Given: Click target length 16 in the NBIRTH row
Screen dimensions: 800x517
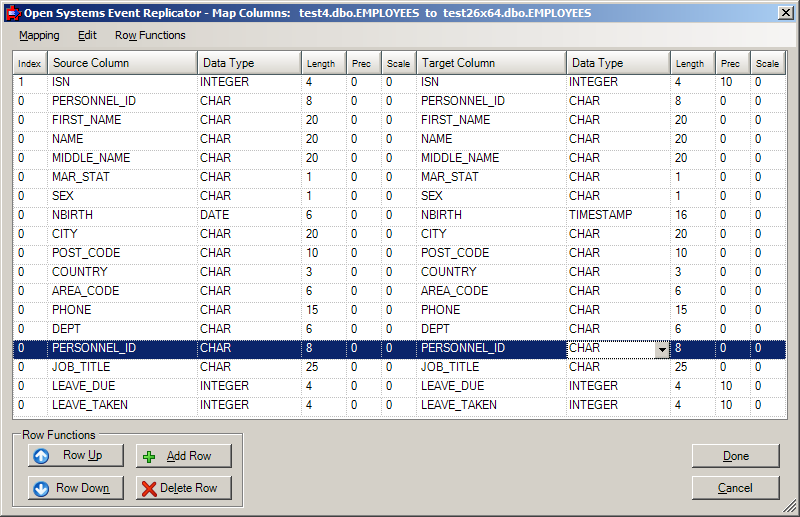Looking at the screenshot, I should tap(693, 215).
